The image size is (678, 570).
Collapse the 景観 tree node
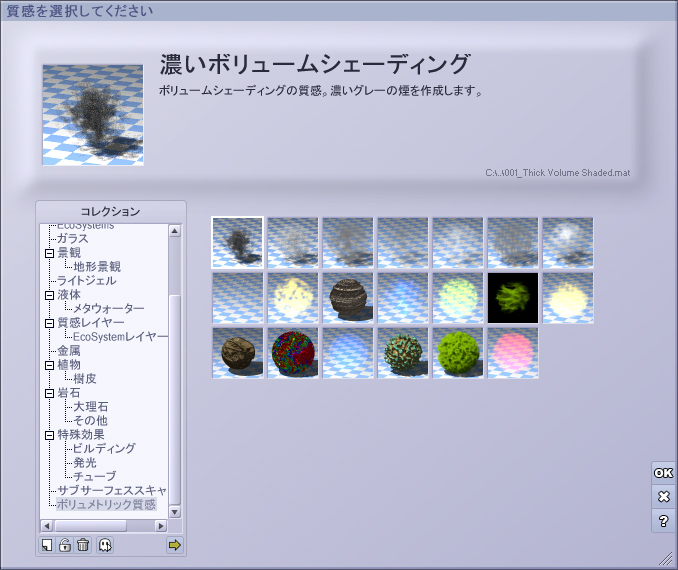point(49,253)
